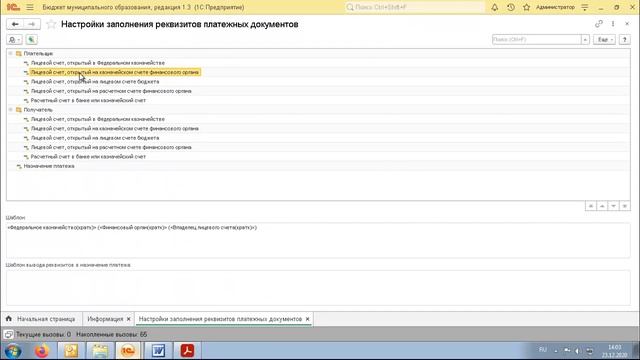640x360 pixels.
Task: Click into the Шаблон template text box
Action: point(318,240)
